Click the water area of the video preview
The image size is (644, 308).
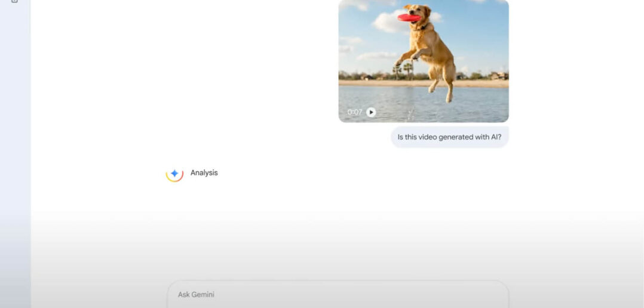[472, 104]
